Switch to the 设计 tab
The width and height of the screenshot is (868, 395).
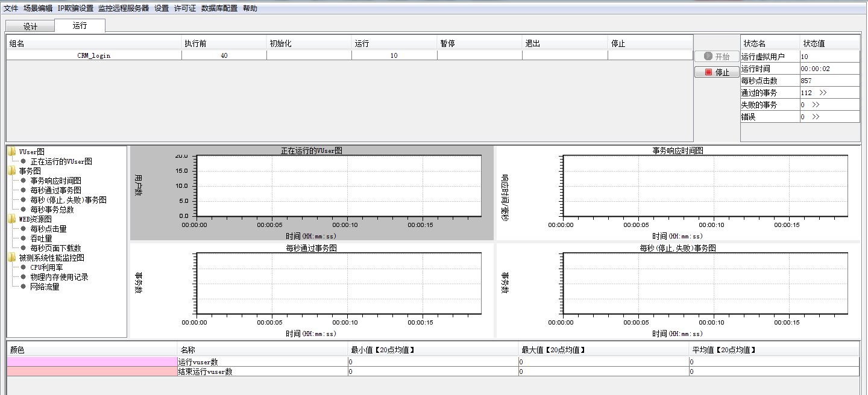tap(30, 26)
